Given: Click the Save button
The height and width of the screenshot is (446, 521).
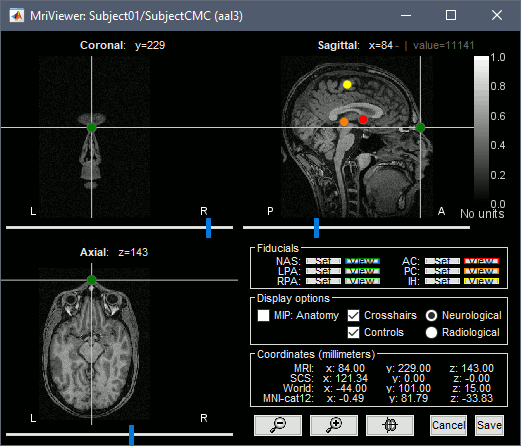Looking at the screenshot, I should [489, 425].
